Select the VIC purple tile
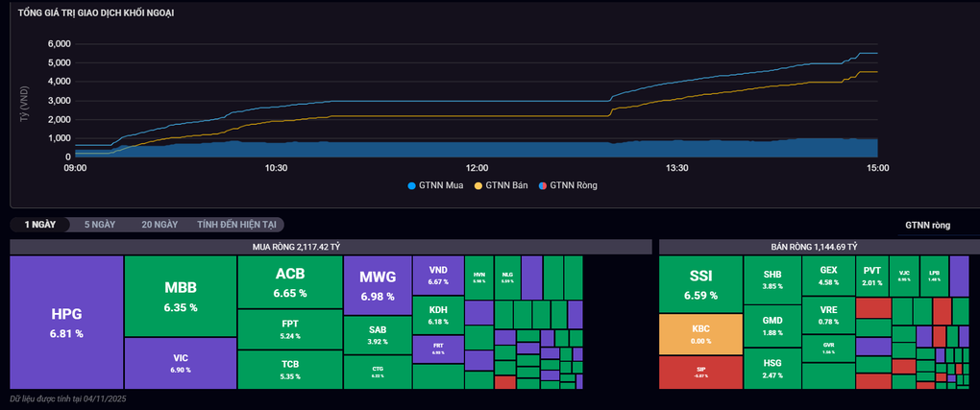 tap(180, 363)
